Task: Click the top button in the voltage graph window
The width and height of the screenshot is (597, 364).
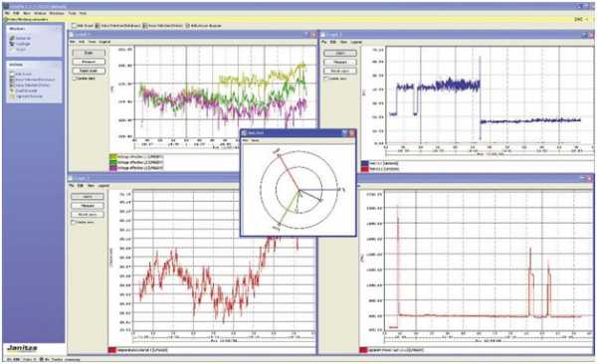Action: pyautogui.click(x=89, y=53)
